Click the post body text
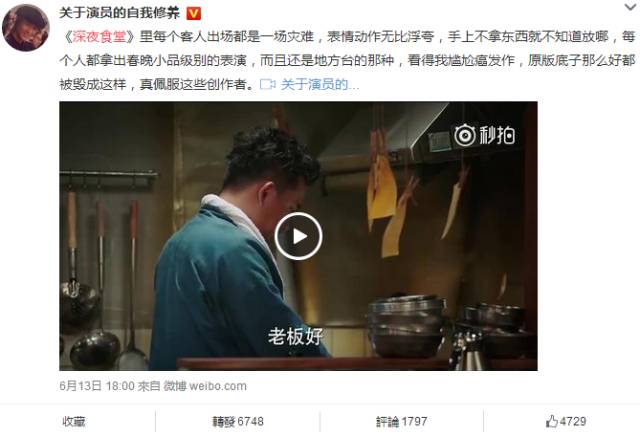 347,60
